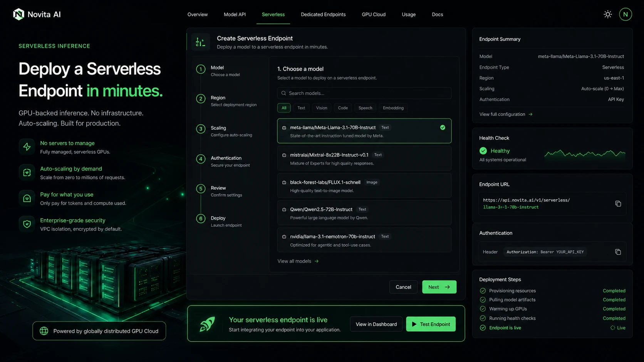
Task: Select the meta-llama/Meta-Llama-3.1-70B-Instruct model card
Action: [364, 131]
